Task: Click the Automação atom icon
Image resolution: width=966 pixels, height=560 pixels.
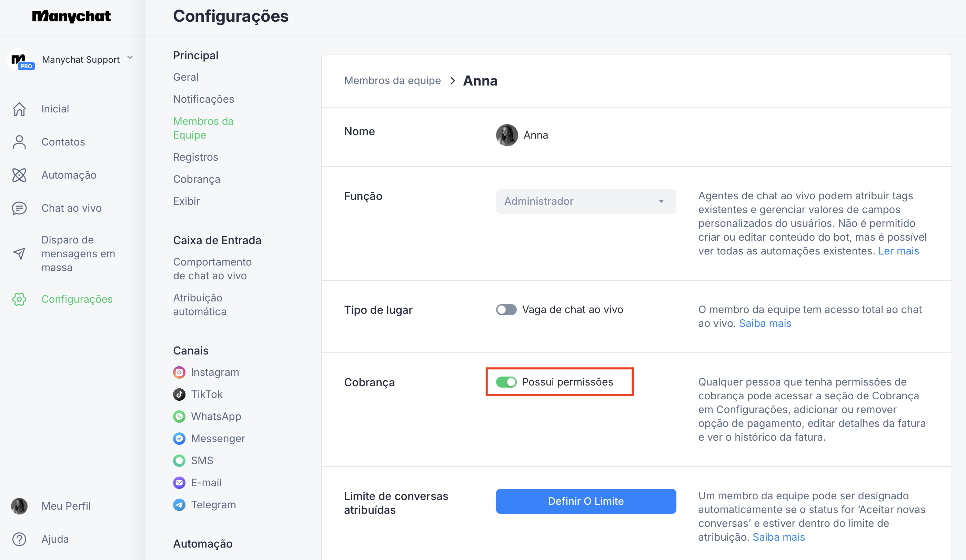Action: (x=19, y=175)
